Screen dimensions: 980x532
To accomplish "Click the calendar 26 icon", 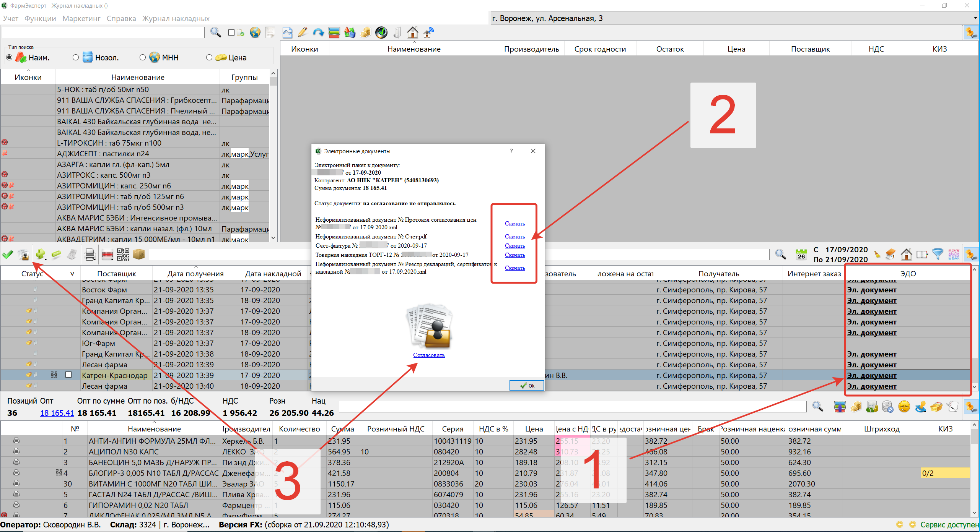I will [801, 255].
